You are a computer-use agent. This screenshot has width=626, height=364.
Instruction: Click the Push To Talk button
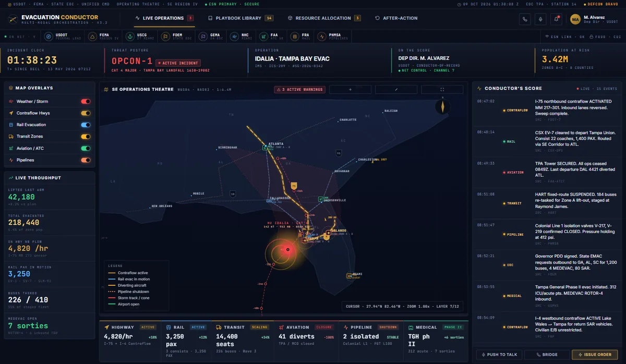tap(499, 355)
